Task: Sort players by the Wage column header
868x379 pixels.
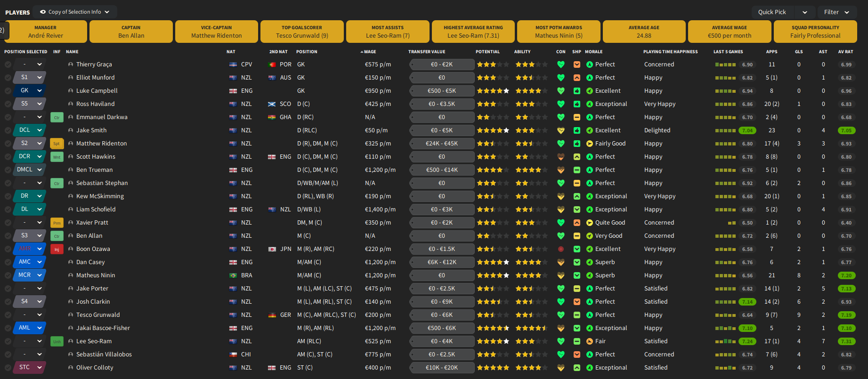Action: coord(370,52)
